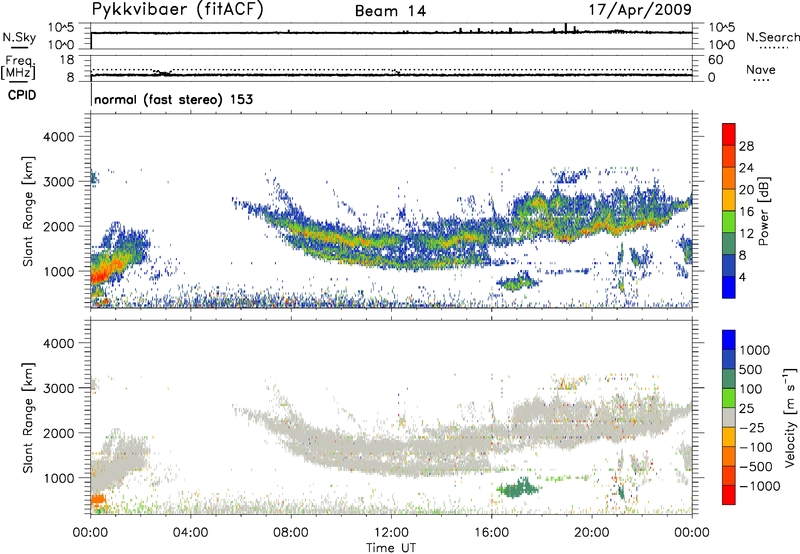Click velocity panel 'Slant Range [km]' axis label
Screen dimensions: 800x554
click(28, 418)
